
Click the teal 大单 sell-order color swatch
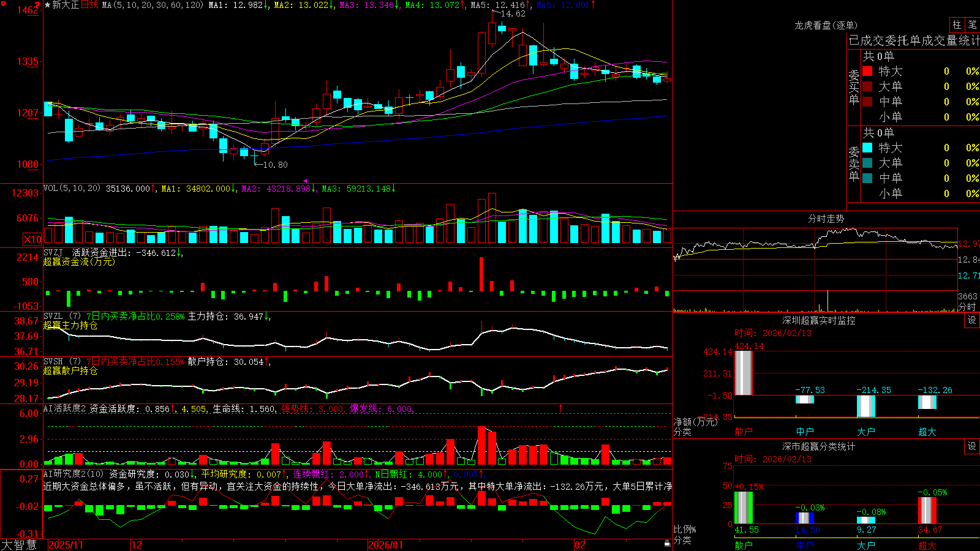(x=867, y=163)
